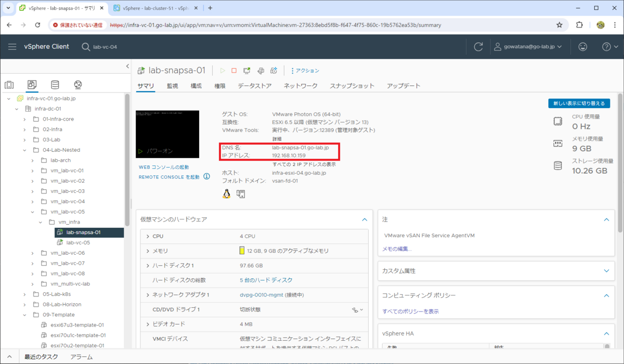Click the lab-vc-04 search field
624x364 pixels.
105,47
